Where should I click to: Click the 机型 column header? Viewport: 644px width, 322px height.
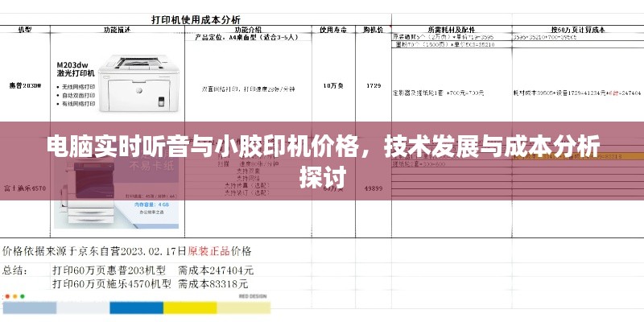(x=25, y=30)
